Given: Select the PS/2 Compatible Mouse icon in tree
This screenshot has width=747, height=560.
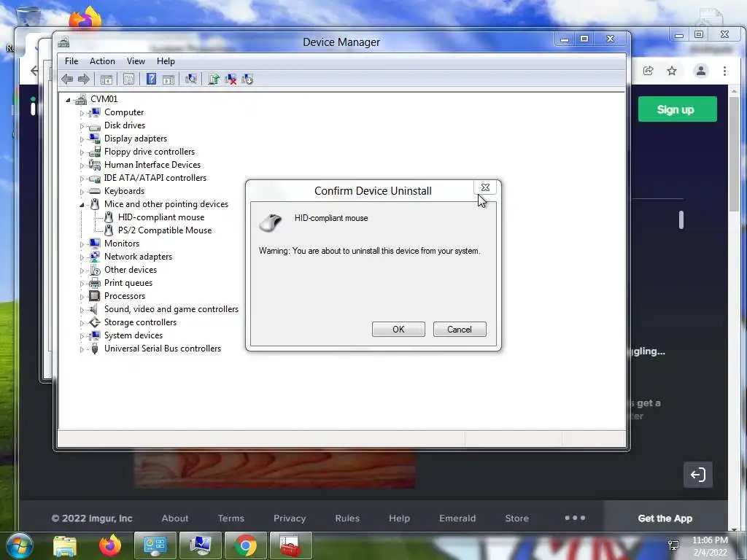Looking at the screenshot, I should (x=109, y=230).
